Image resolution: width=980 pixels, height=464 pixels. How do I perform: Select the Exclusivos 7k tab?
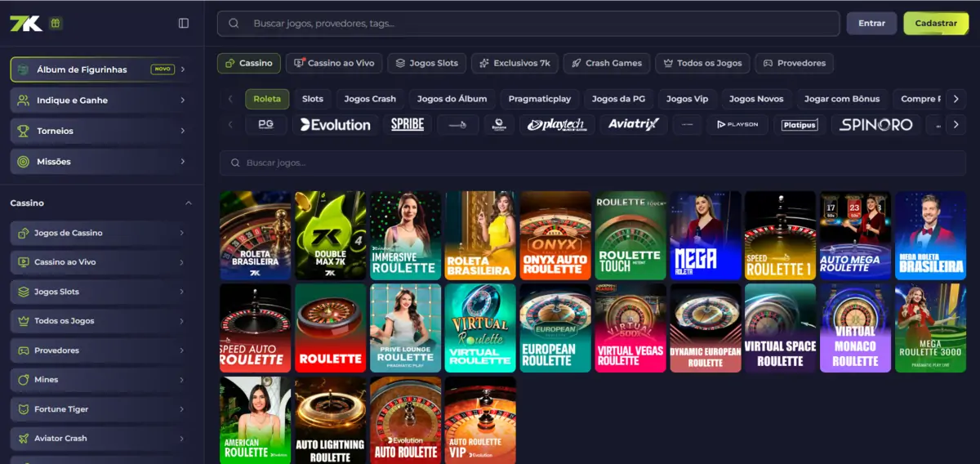coord(514,63)
